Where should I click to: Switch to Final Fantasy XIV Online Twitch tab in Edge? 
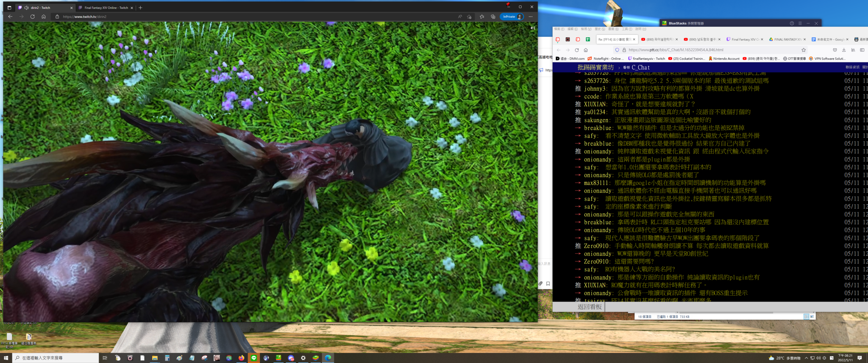pos(106,8)
